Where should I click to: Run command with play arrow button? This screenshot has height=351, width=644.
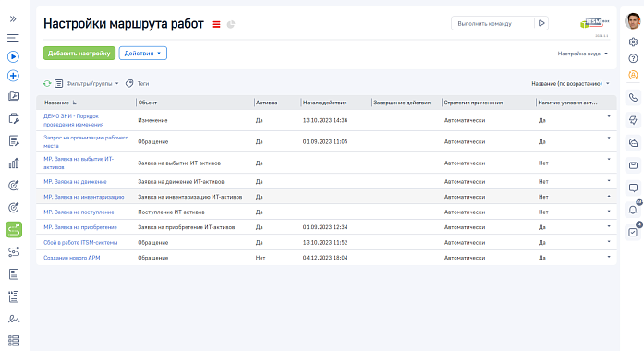tap(541, 23)
